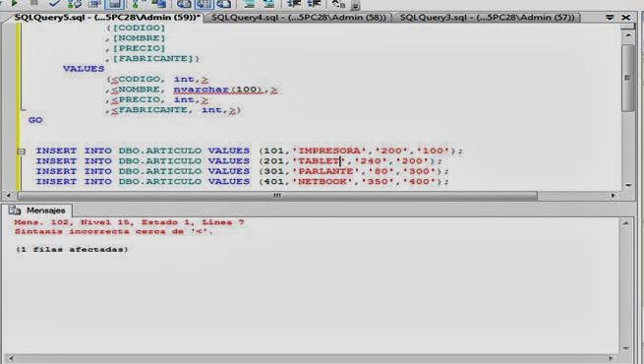Image resolution: width=644 pixels, height=364 pixels.
Task: Click the editor vertical scrollbar up arrow
Action: pos(628,35)
